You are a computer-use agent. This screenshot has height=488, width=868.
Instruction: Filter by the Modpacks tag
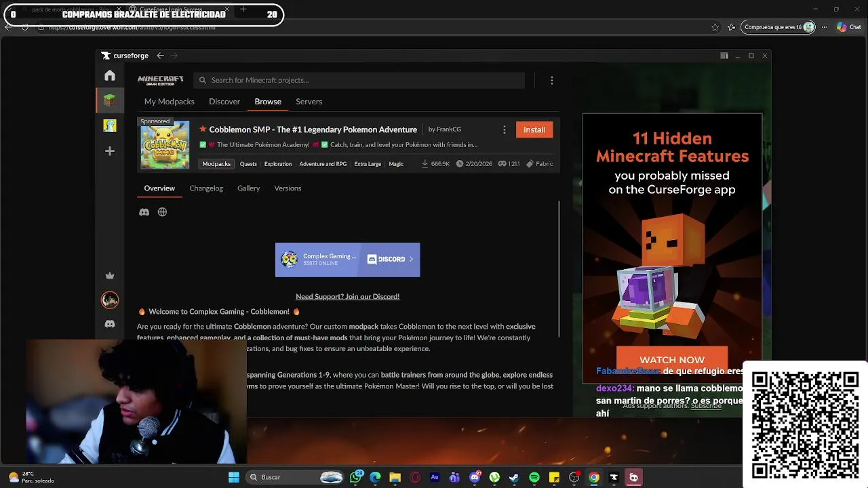216,164
